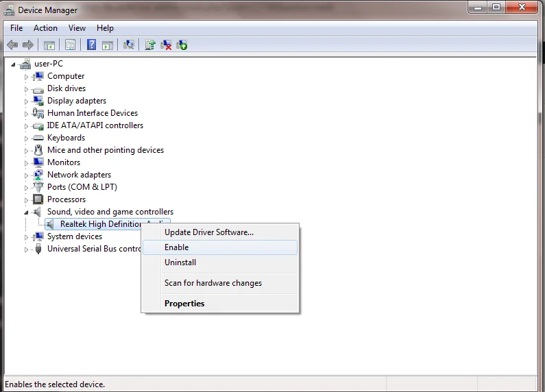
Task: Toggle the console tree pane icon
Action: (x=49, y=45)
